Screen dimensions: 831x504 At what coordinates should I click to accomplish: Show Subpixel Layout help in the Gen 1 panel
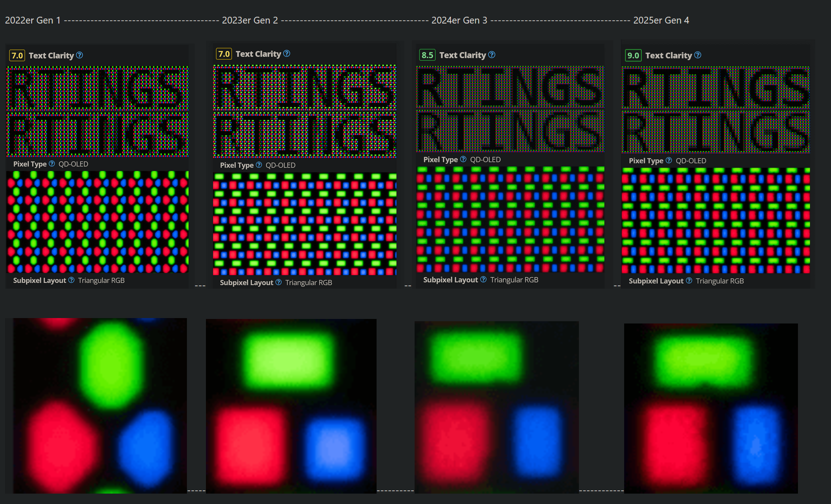tap(71, 280)
